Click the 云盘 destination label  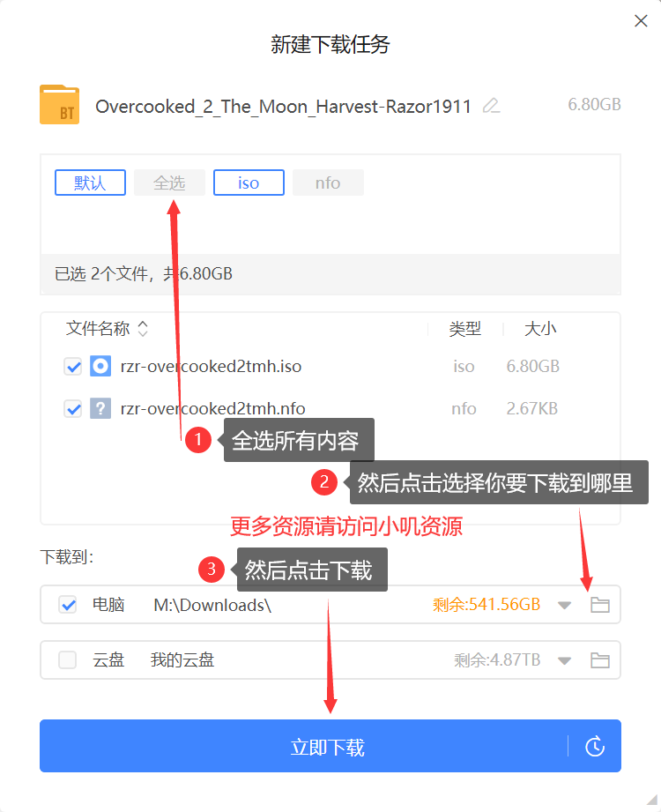(108, 659)
